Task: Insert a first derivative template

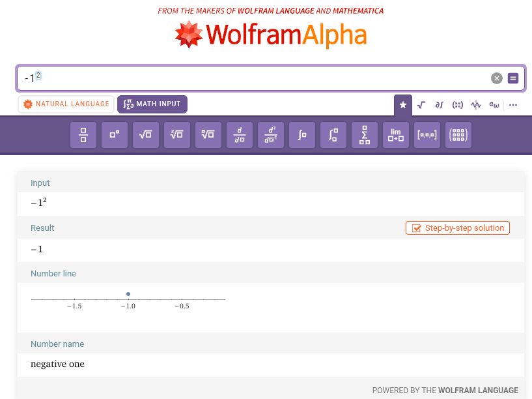Action: 240,135
